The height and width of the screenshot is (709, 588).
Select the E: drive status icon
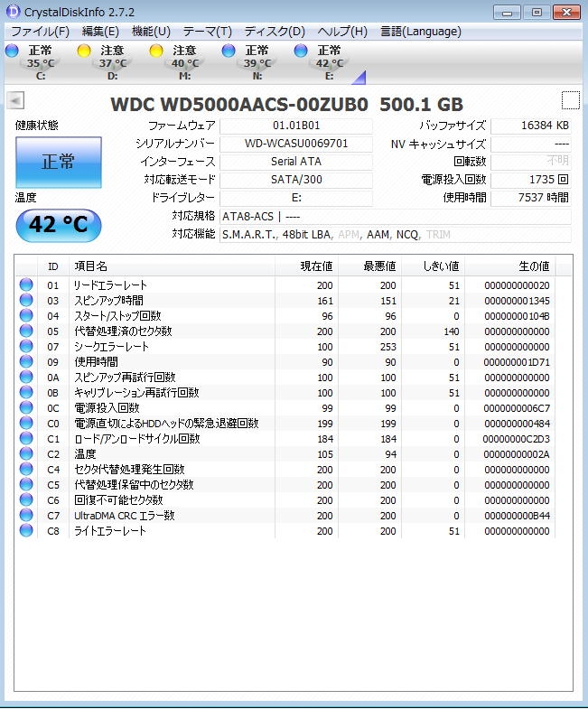tap(301, 51)
